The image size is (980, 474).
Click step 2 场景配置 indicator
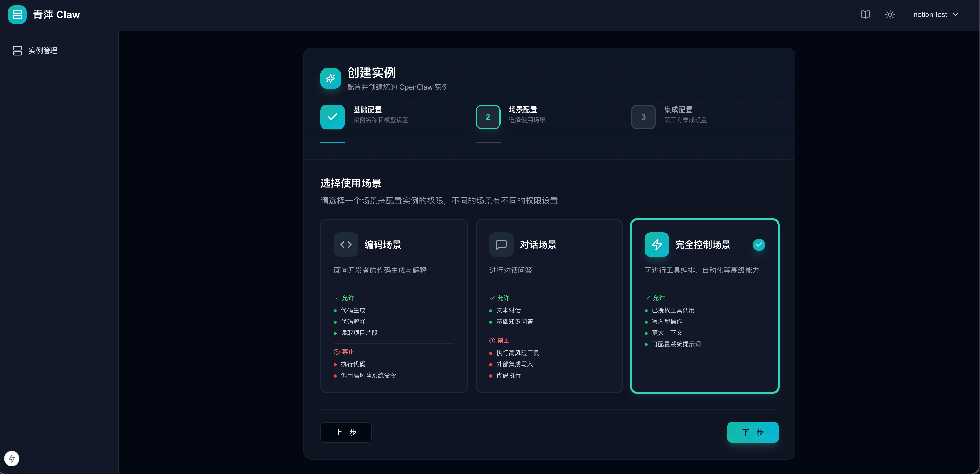click(488, 117)
